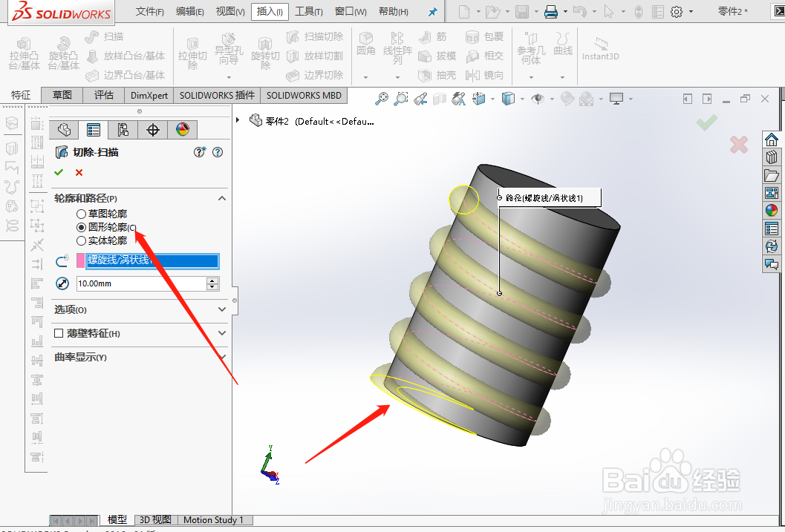785x532 pixels.
Task: Click the Extruded Boss/Base (拉伸凸台/基体) icon
Action: pos(24,53)
